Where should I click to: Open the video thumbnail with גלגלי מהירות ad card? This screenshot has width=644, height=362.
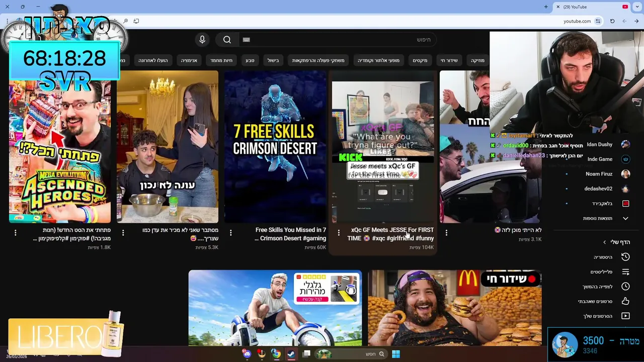[x=275, y=308]
